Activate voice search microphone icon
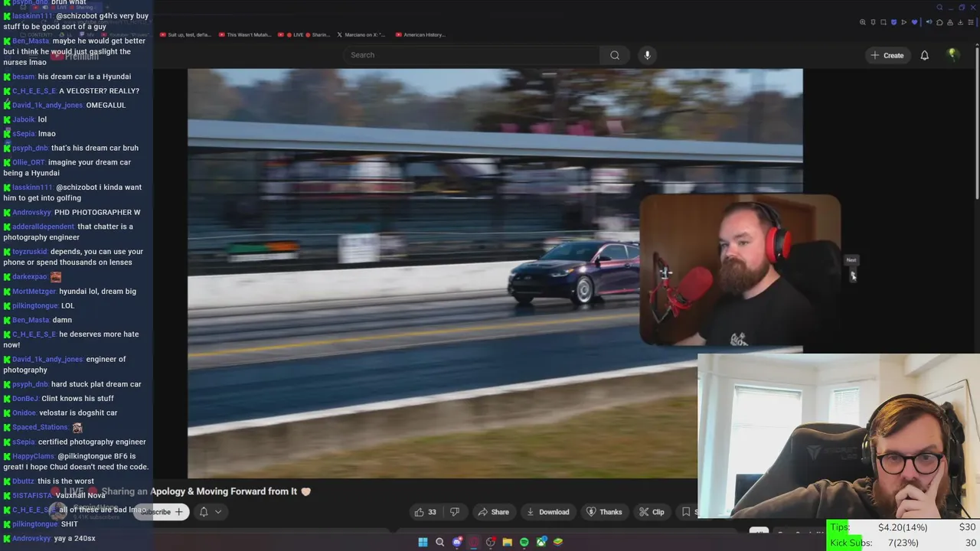Viewport: 980px width, 551px height. (x=647, y=55)
